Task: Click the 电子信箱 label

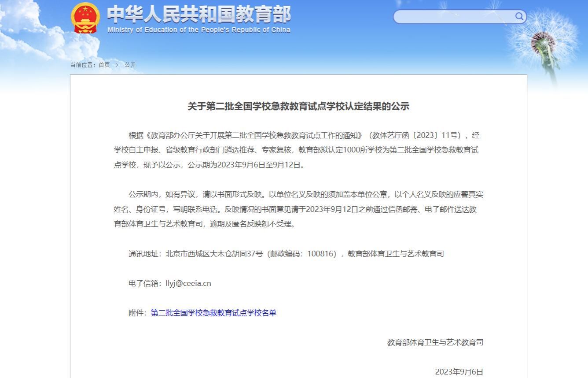Action: 145,283
